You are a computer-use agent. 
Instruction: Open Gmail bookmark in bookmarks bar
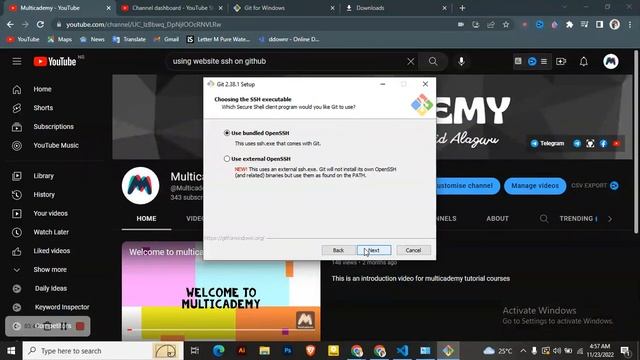[166, 40]
